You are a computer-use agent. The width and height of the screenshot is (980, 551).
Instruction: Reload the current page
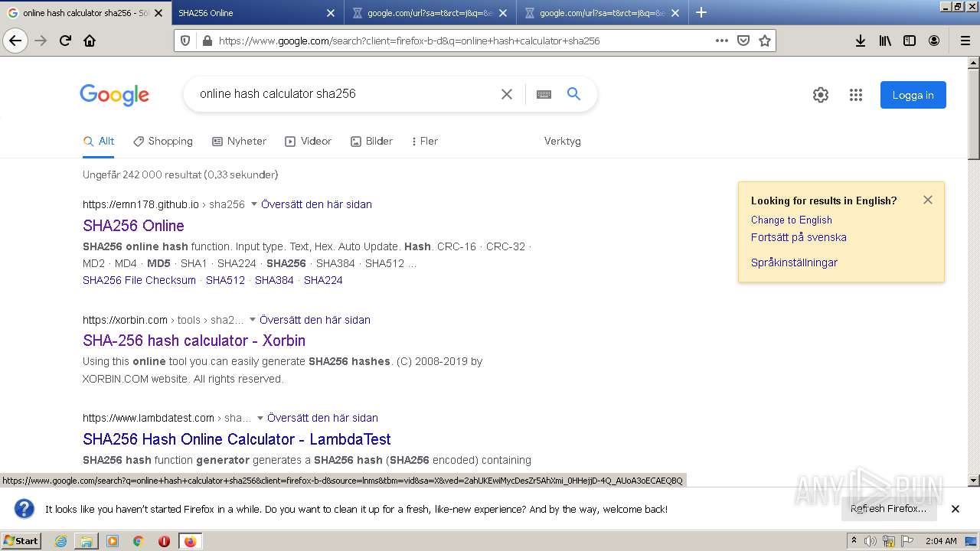point(65,41)
